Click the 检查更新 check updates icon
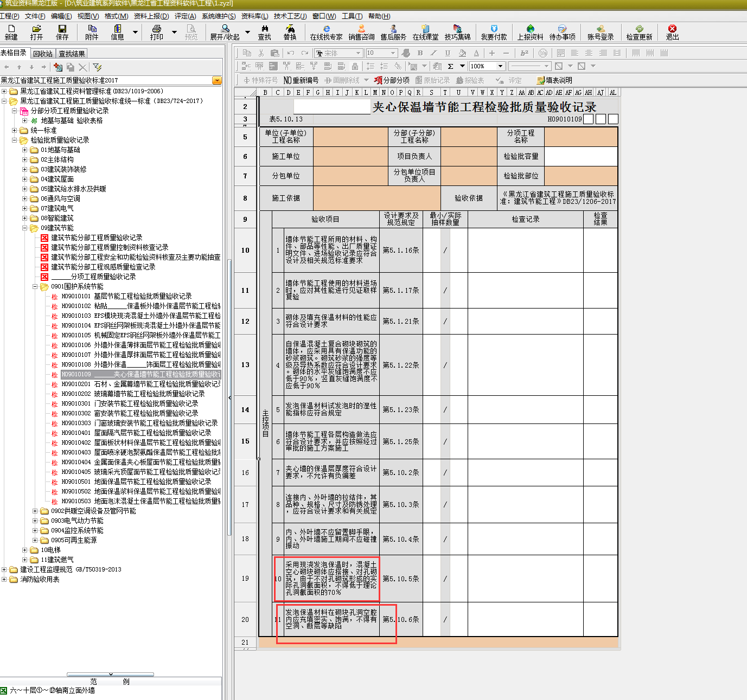 [x=640, y=33]
